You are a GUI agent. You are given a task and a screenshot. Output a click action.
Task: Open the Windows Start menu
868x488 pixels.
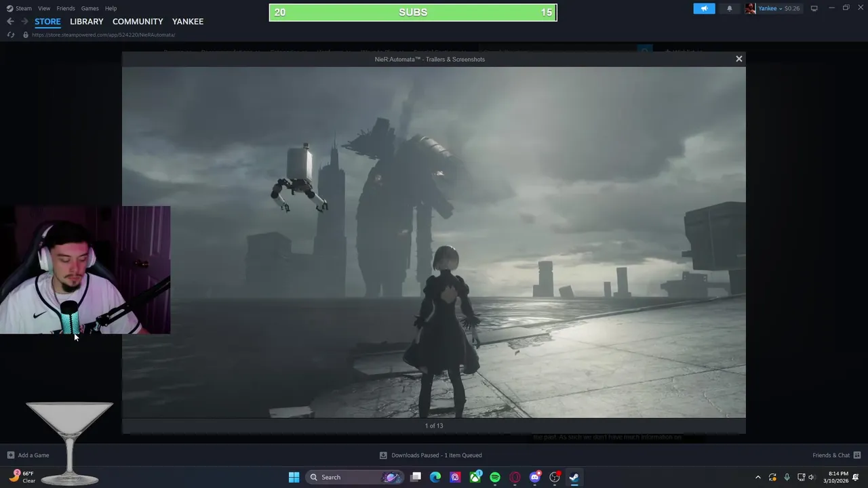pyautogui.click(x=294, y=477)
